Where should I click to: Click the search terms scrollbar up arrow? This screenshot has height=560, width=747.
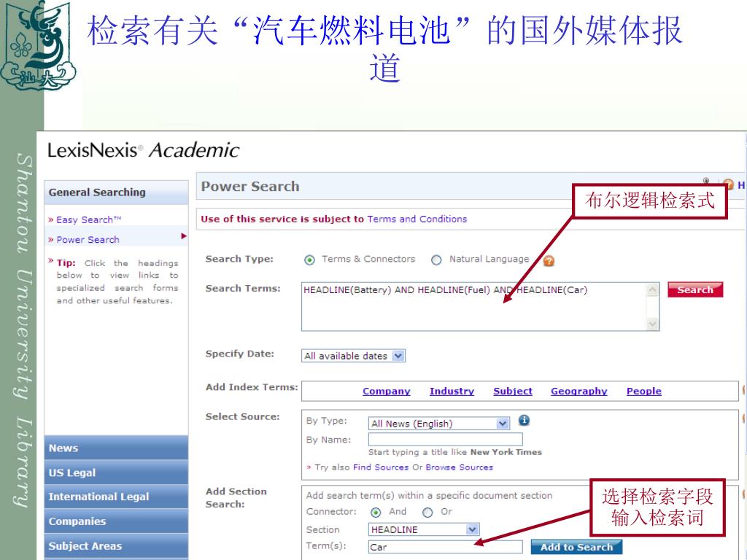(653, 290)
